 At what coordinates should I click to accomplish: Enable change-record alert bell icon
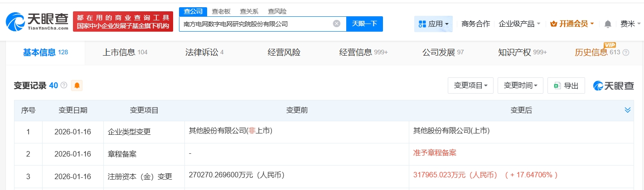[x=77, y=85]
